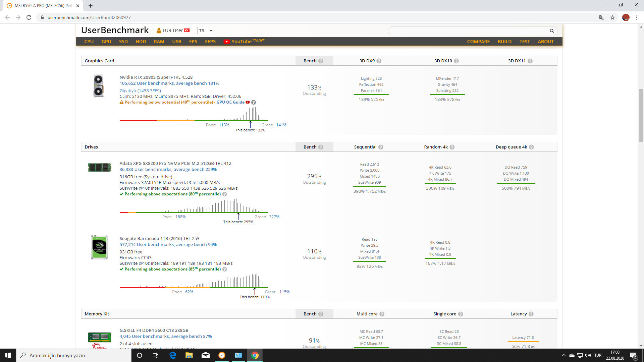The image size is (644, 362).
Task: Bookmark page with star icon
Action: tap(612, 17)
